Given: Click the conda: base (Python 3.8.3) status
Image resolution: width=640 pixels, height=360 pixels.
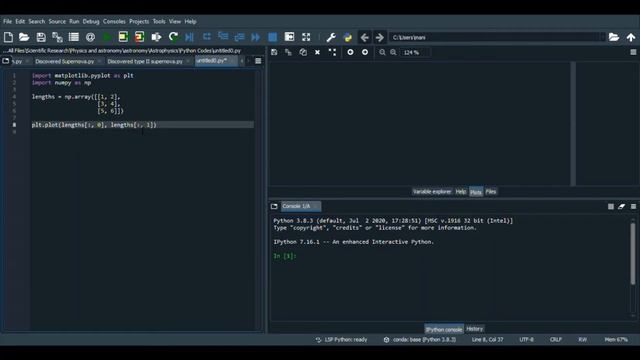Looking at the screenshot, I should pos(420,340).
